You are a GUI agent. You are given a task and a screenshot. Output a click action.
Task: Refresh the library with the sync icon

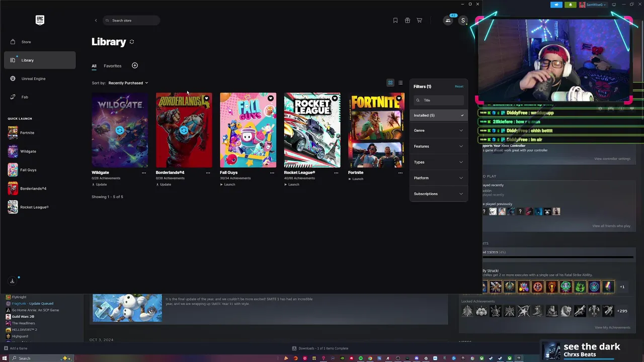(132, 42)
